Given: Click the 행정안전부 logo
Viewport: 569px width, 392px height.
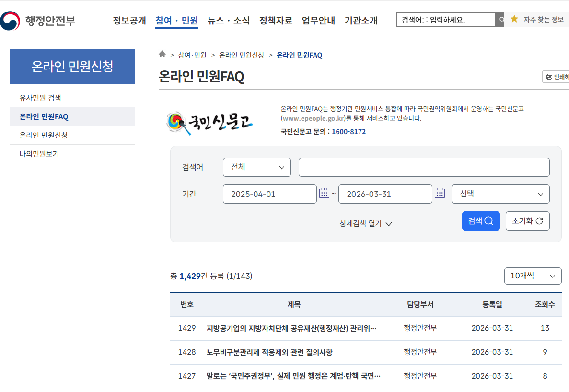Looking at the screenshot, I should pyautogui.click(x=38, y=21).
